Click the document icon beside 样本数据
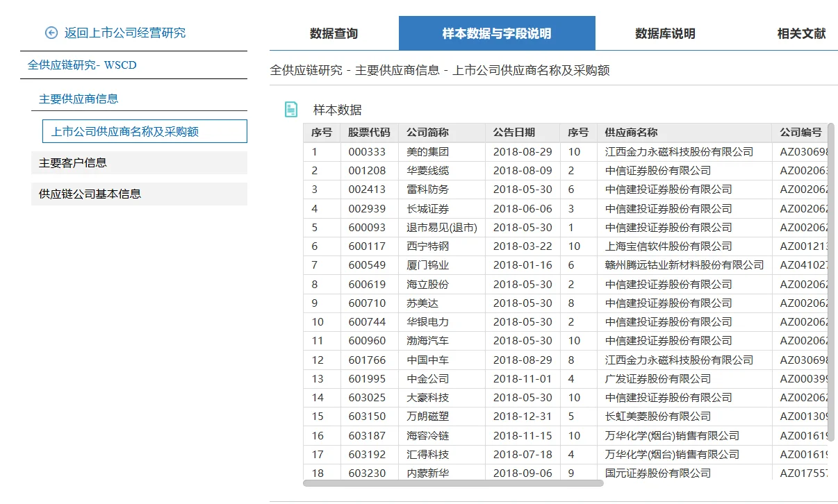The height and width of the screenshot is (504, 838). click(x=291, y=109)
